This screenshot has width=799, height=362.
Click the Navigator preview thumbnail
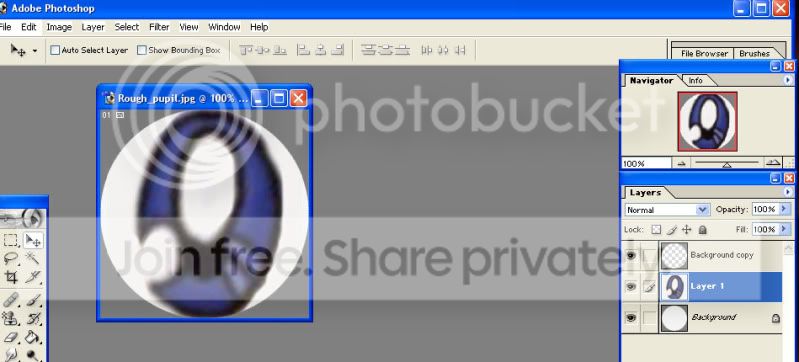pos(707,121)
